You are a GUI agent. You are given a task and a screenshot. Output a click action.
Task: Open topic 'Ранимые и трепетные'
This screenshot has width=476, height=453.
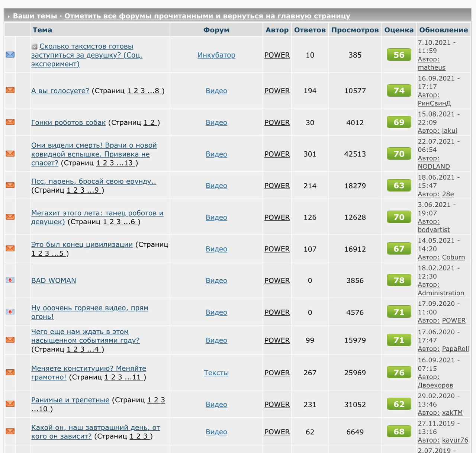coord(70,400)
